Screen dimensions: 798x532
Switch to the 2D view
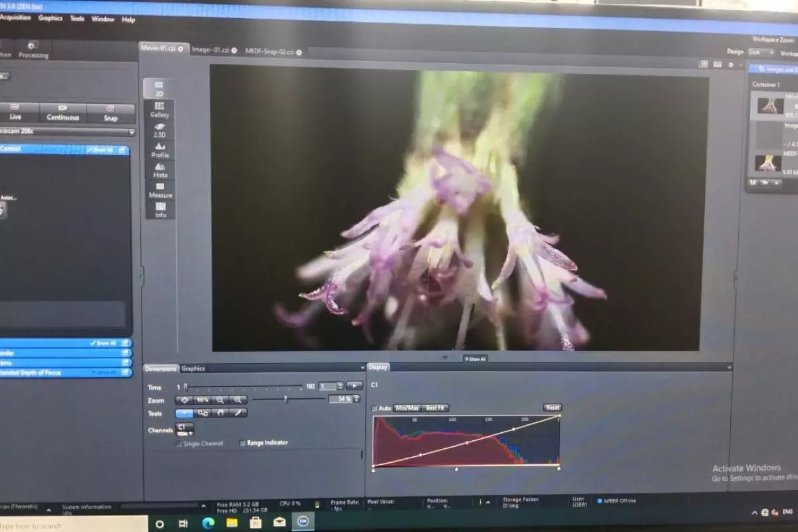pyautogui.click(x=159, y=88)
